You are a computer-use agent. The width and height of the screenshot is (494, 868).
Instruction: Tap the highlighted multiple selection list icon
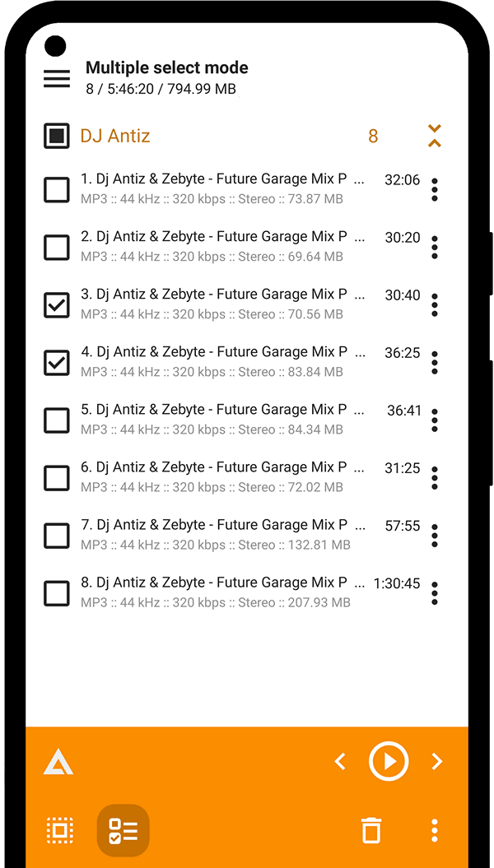click(122, 830)
